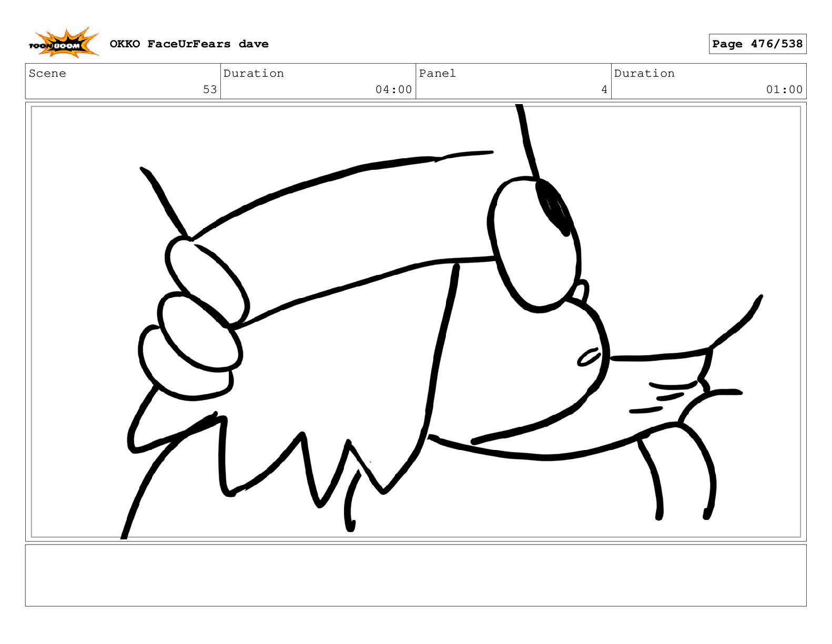Click the Toon Boom logo
The height and width of the screenshot is (644, 832).
[63, 43]
